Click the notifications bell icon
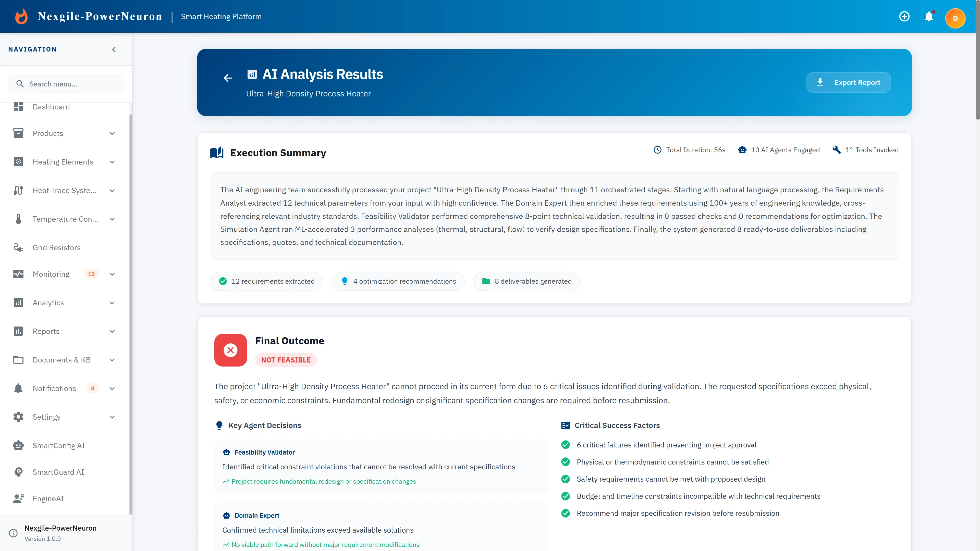Screen dimensions: 980x551 click(x=929, y=16)
